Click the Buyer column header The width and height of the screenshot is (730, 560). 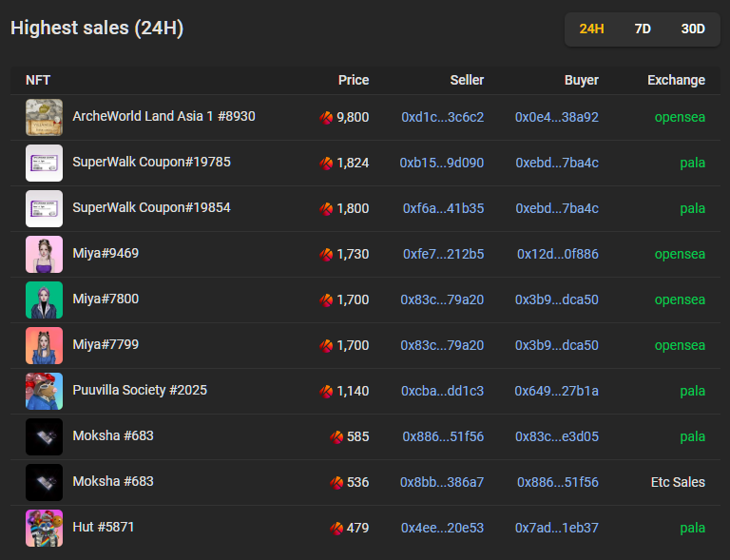pos(582,80)
